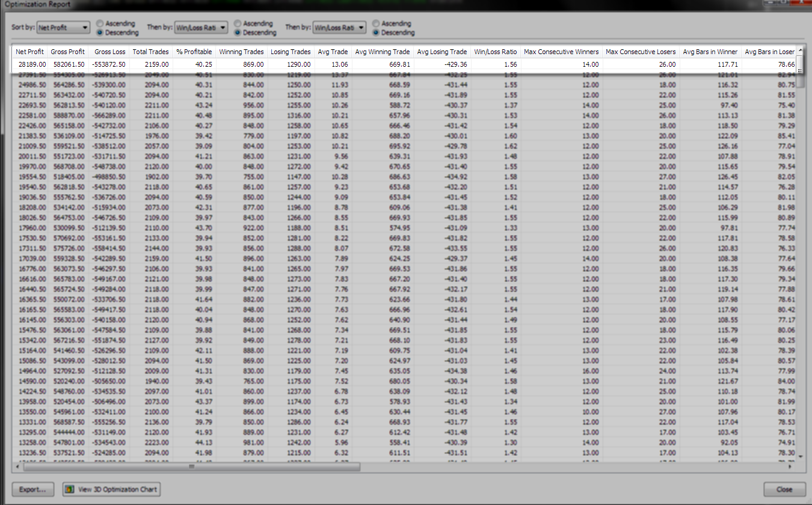
Task: Click the Avg Winning Trade column header
Action: (x=383, y=52)
